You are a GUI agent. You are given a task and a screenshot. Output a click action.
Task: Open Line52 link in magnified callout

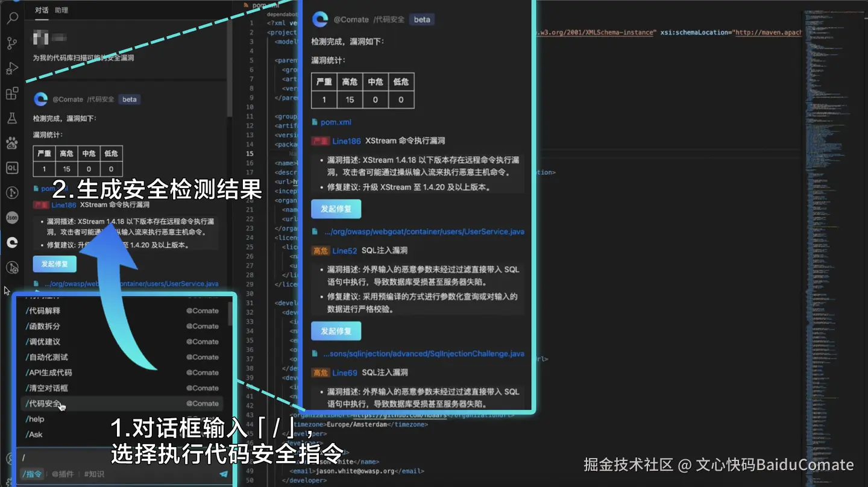tap(345, 251)
